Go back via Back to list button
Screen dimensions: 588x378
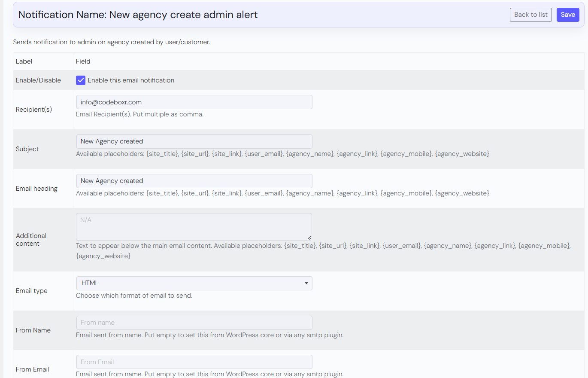tap(530, 15)
